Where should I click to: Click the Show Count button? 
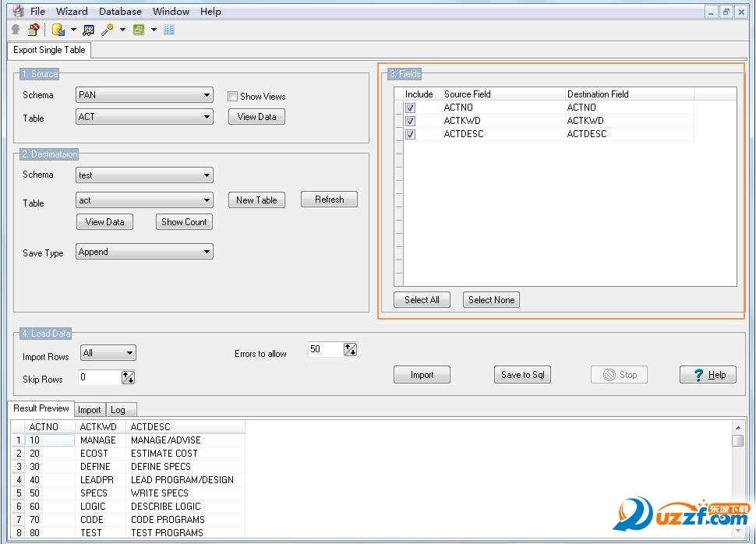point(184,222)
